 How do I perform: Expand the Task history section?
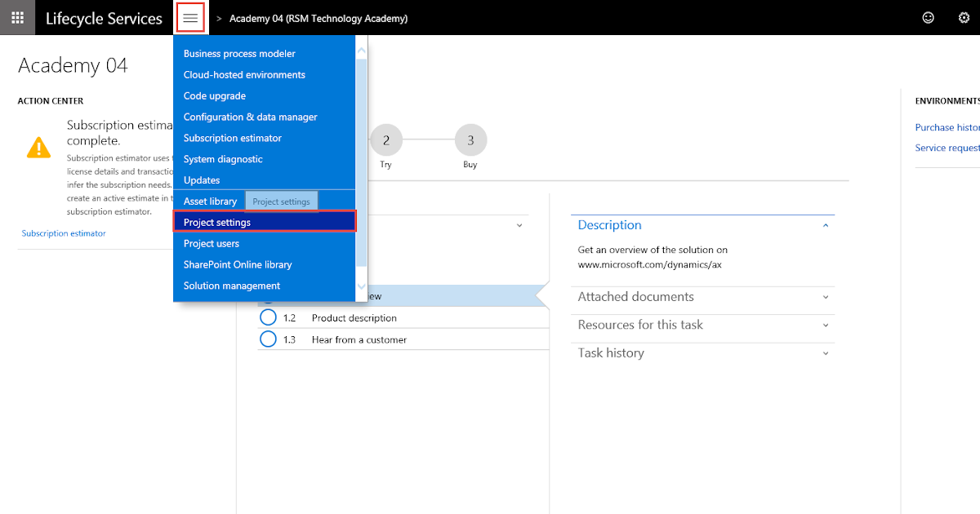pyautogui.click(x=825, y=352)
